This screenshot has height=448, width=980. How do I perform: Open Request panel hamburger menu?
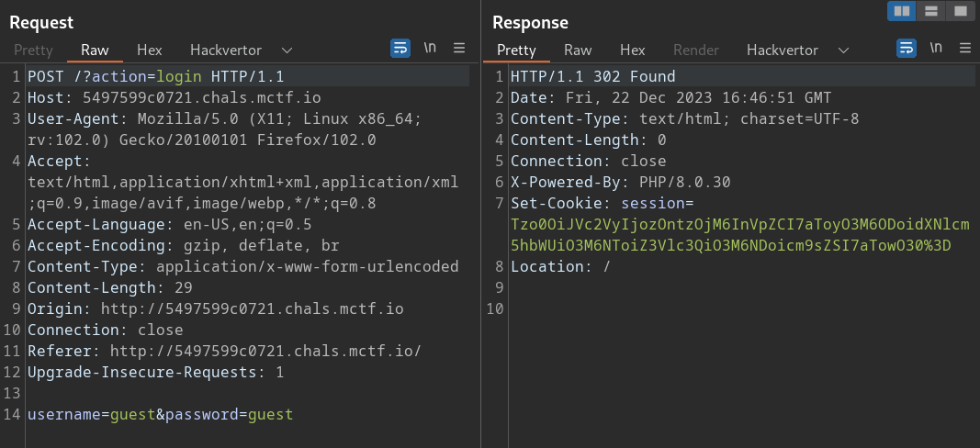coord(459,49)
